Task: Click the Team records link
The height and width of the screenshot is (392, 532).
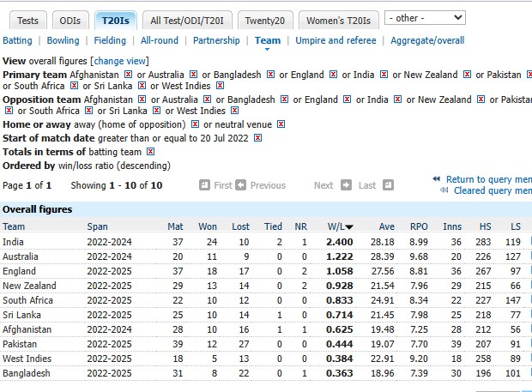Action: 268,40
